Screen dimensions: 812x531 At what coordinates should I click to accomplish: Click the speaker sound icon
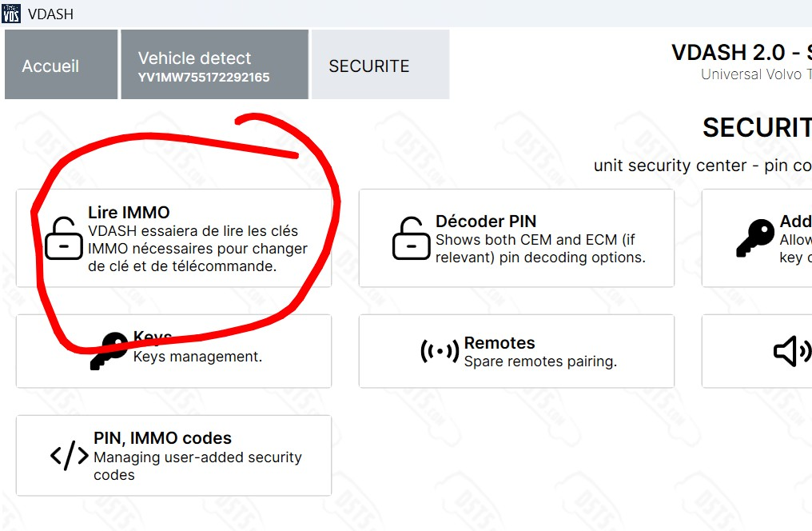(x=792, y=351)
